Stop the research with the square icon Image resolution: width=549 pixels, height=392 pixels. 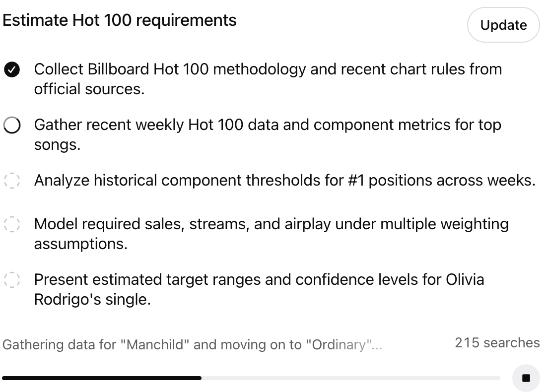(x=526, y=378)
